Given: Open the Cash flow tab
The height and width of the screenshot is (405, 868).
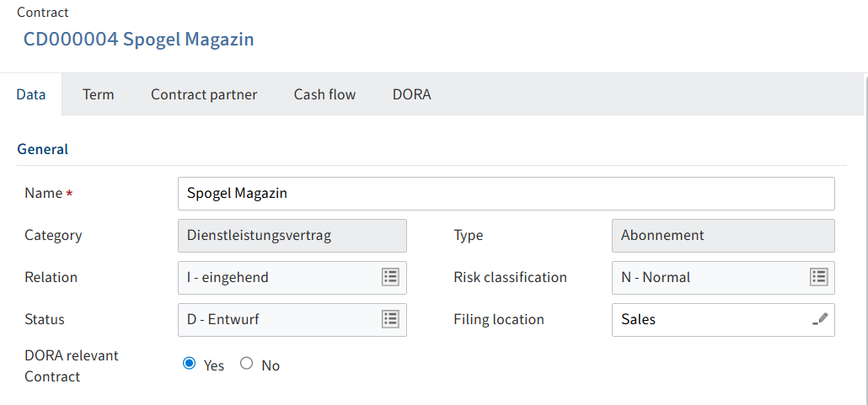Looking at the screenshot, I should pos(325,94).
